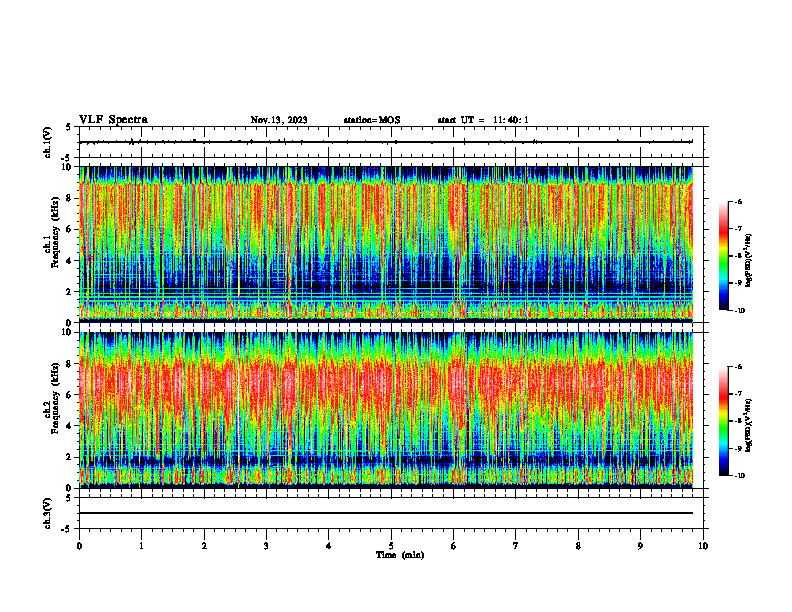Click inside the ch.1 spectrogram plot
Viewport: 792px width, 612px height.
[386, 244]
